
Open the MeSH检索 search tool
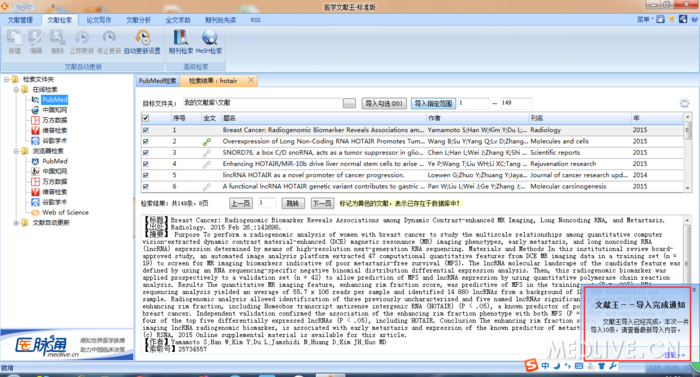point(209,42)
